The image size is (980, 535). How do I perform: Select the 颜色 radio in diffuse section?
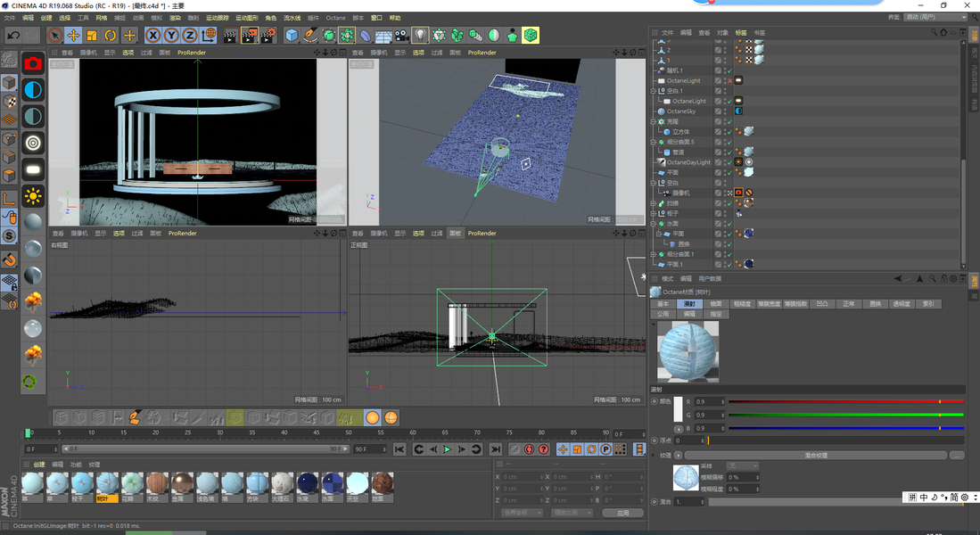655,401
